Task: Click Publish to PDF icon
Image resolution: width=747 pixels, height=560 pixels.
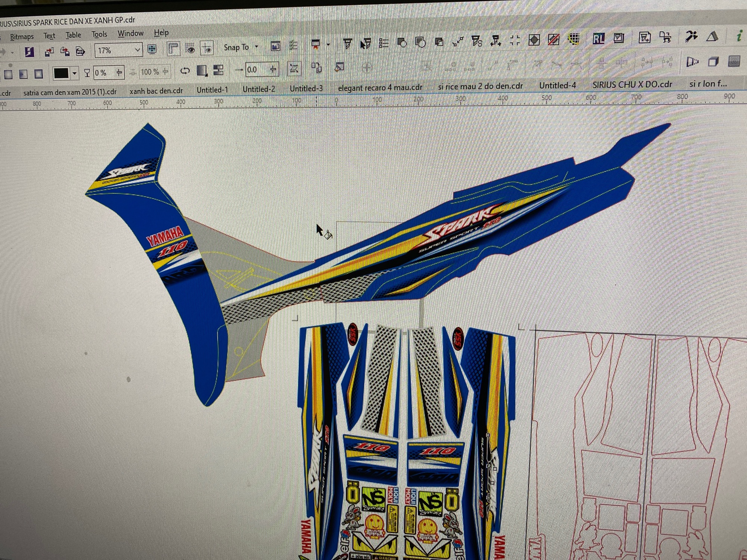Action: [x=80, y=51]
